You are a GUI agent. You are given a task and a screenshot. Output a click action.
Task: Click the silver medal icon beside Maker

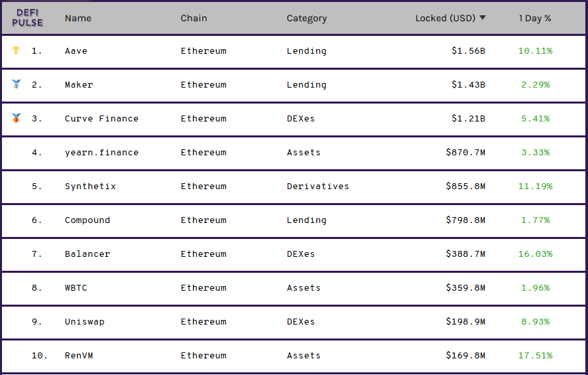tap(16, 84)
